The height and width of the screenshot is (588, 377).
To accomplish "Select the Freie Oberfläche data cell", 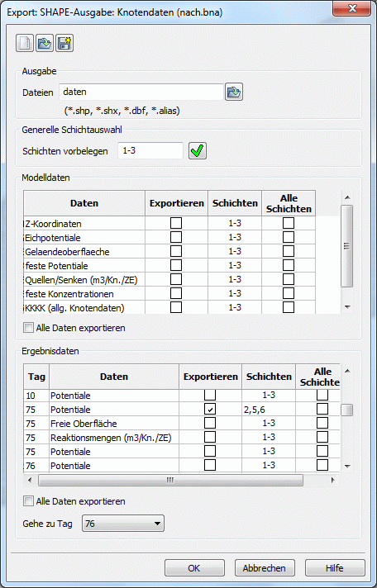I will pos(114,424).
